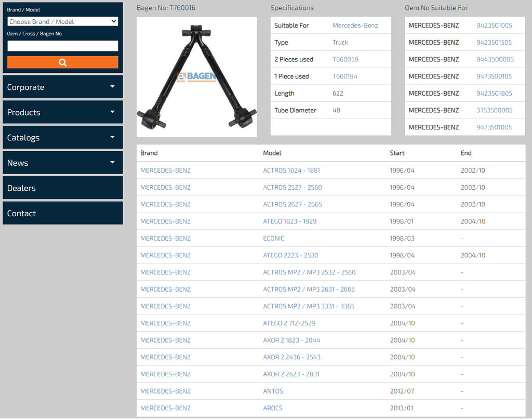Select model ANTOS
This screenshot has height=419, width=532.
pos(273,391)
